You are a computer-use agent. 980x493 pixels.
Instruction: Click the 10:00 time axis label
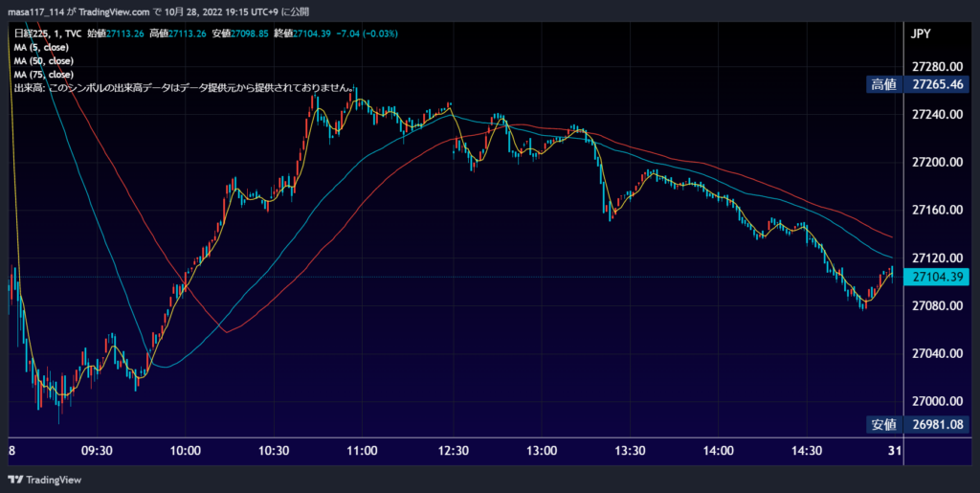pyautogui.click(x=186, y=451)
